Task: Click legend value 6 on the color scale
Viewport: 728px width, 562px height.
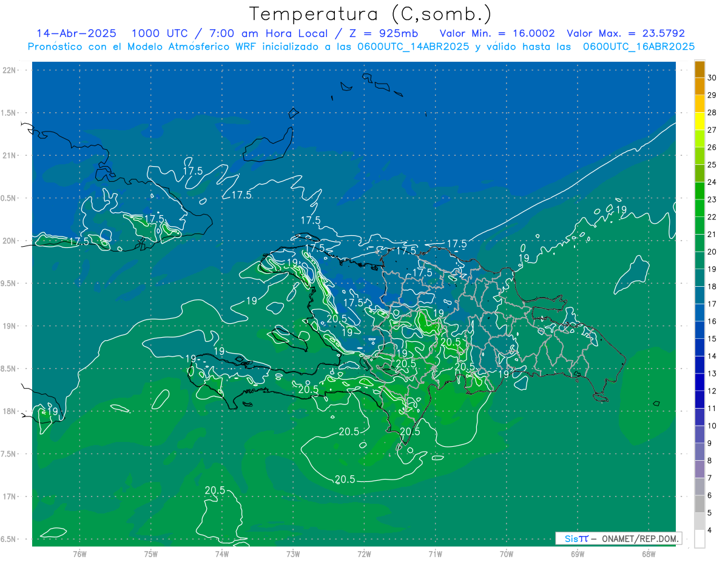Action: tap(711, 495)
